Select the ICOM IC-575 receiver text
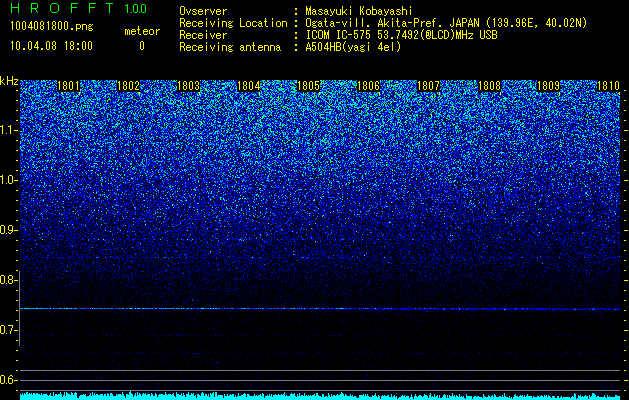The width and height of the screenshot is (629, 400). [402, 35]
